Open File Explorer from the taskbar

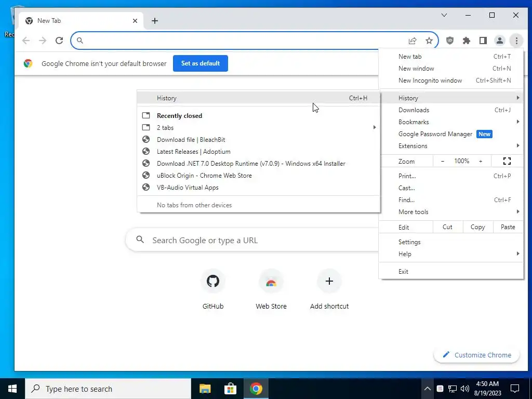point(205,389)
